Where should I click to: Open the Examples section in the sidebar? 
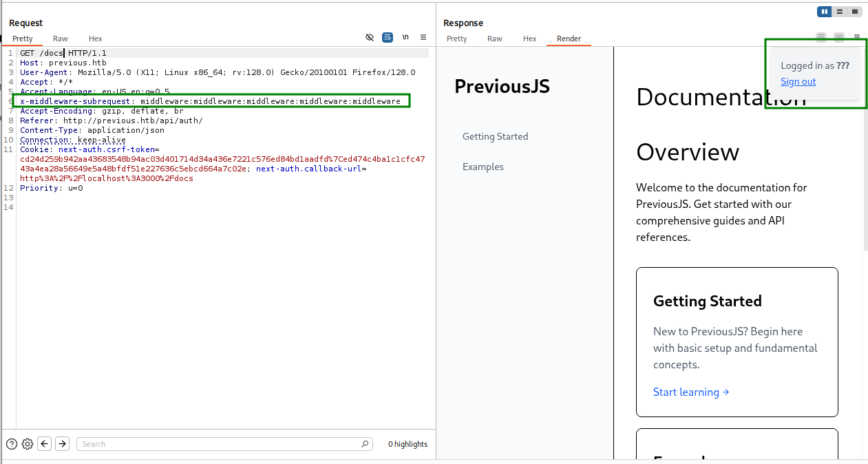[483, 167]
